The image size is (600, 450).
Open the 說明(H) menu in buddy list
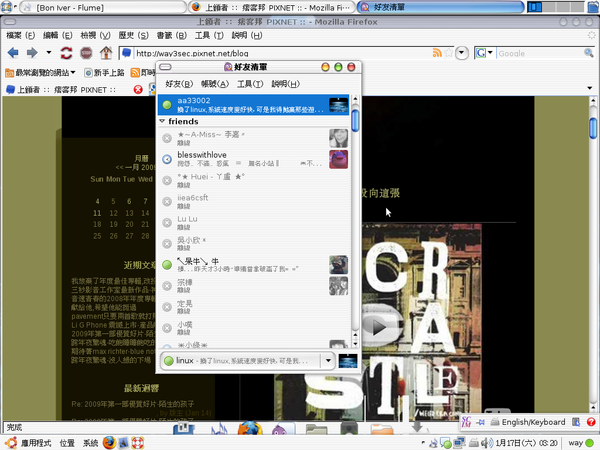(x=285, y=84)
